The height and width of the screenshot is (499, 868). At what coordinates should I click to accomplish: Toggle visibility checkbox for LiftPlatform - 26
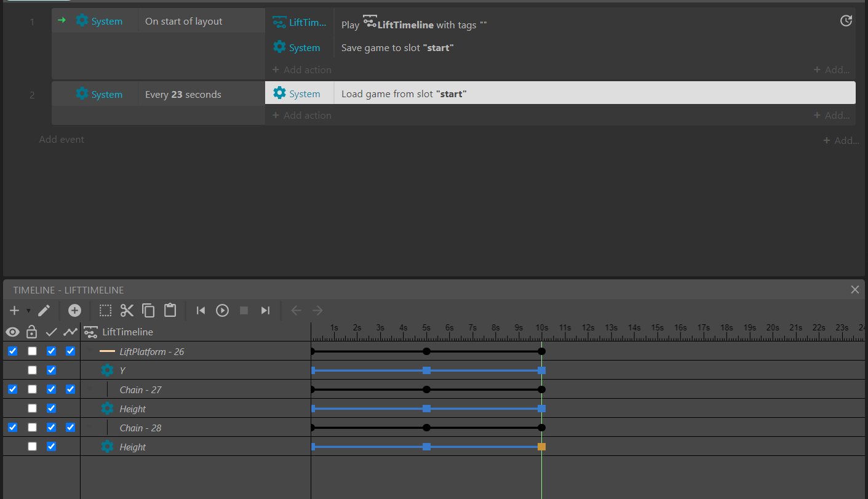[x=13, y=351]
